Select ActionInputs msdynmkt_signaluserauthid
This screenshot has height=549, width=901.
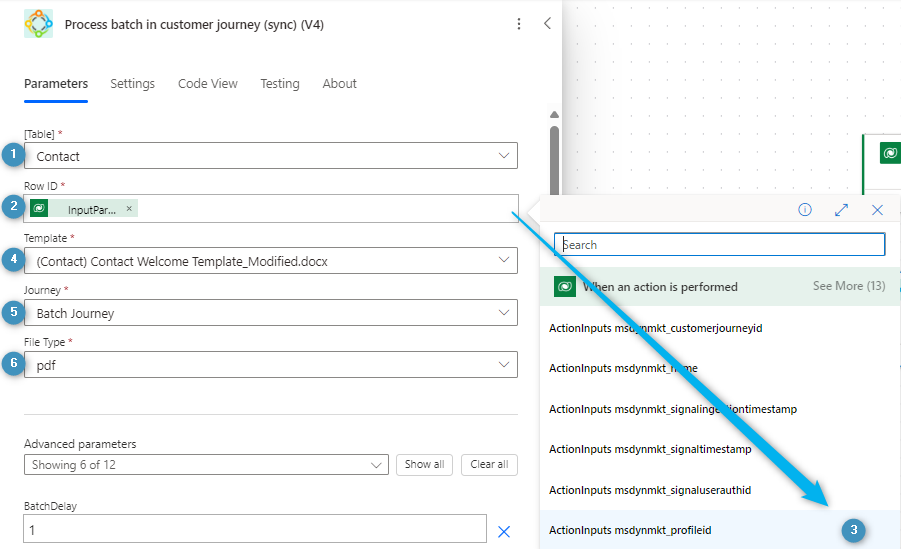[650, 490]
